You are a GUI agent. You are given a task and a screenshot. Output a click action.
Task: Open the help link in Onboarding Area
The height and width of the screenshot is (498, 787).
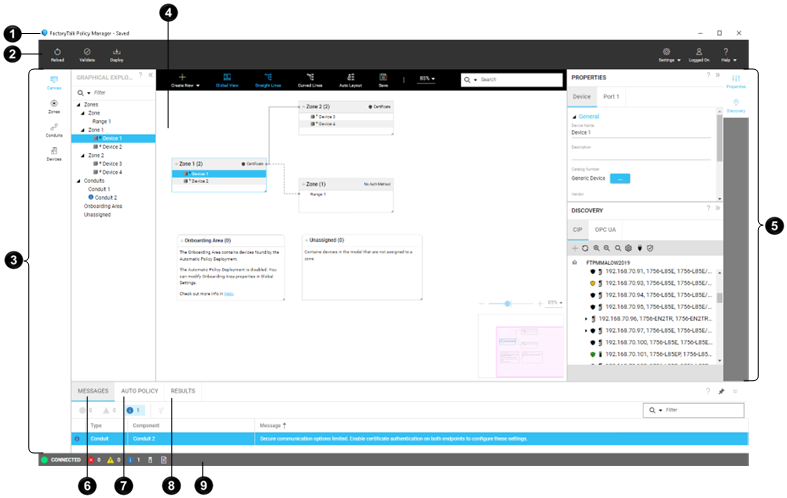pyautogui.click(x=229, y=294)
